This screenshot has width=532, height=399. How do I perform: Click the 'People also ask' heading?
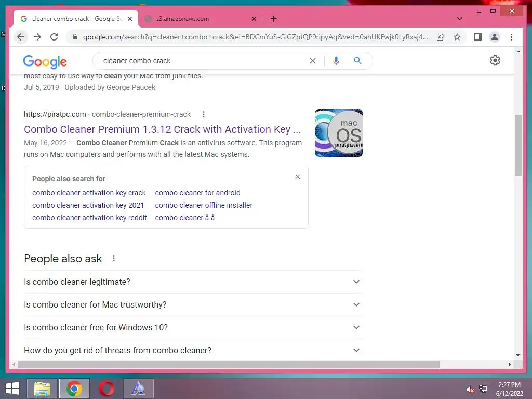pos(63,259)
